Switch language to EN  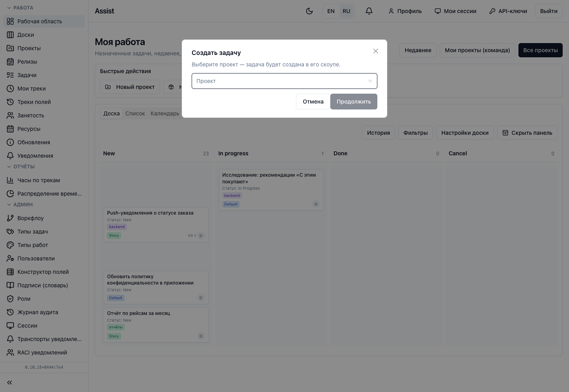(331, 11)
